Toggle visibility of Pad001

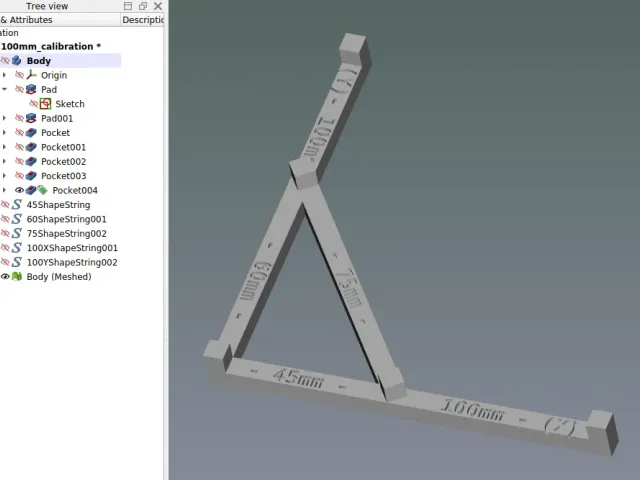[x=19, y=118]
